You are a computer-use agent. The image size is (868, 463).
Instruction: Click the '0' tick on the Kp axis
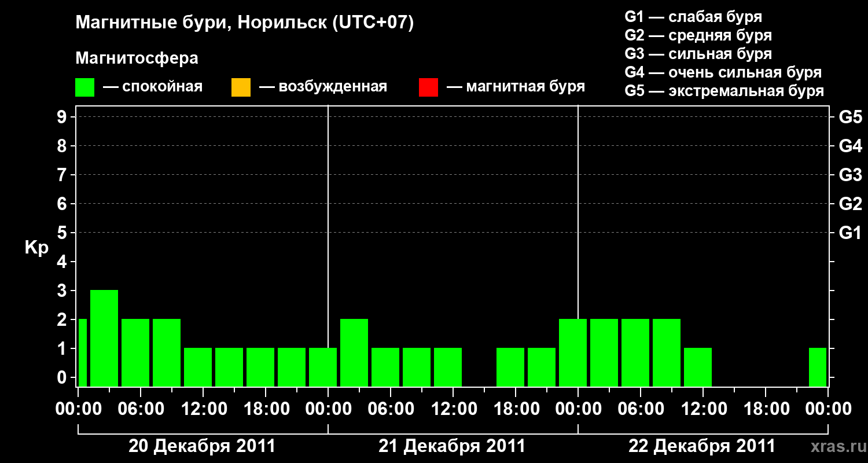63,377
